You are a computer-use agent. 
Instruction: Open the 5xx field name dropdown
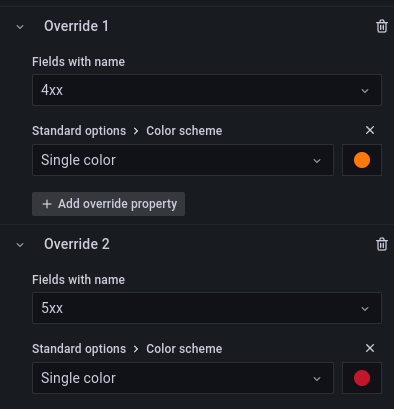pyautogui.click(x=207, y=308)
